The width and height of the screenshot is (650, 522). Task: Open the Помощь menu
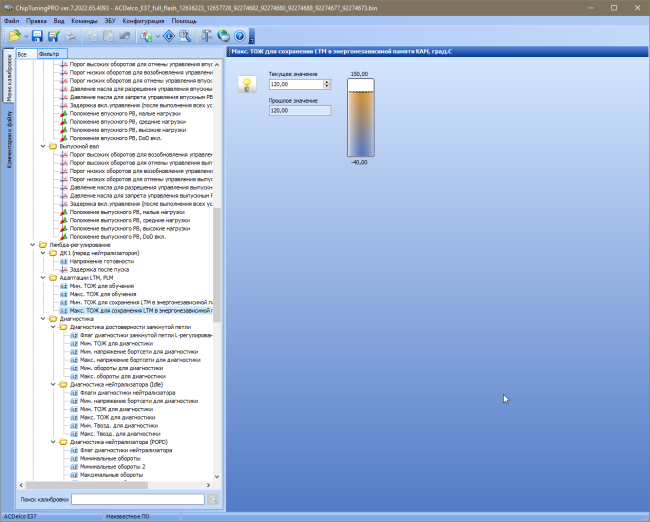click(184, 21)
